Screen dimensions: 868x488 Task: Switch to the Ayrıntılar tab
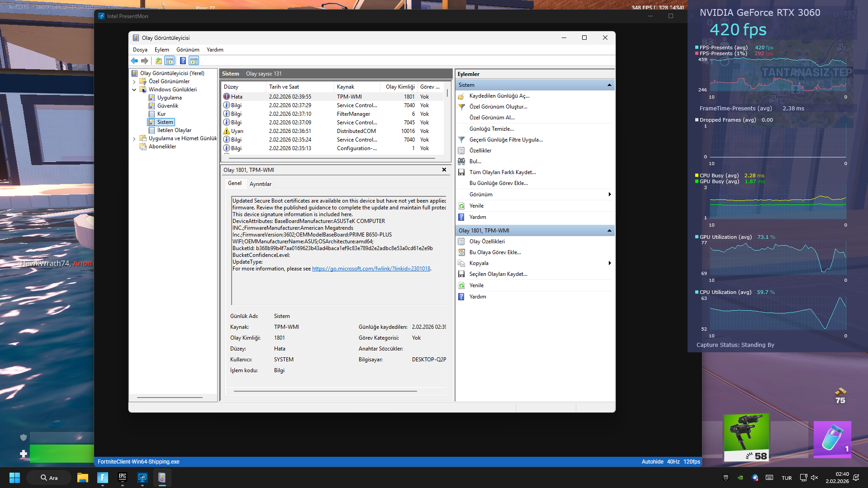pyautogui.click(x=261, y=184)
